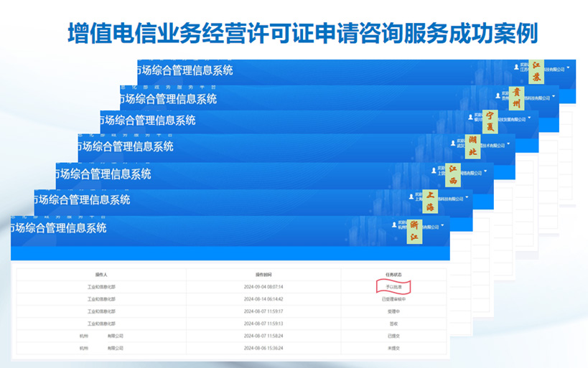Click the user avatar icon in the Jiangsu (江苏) header
588x368 pixels.
click(x=516, y=66)
